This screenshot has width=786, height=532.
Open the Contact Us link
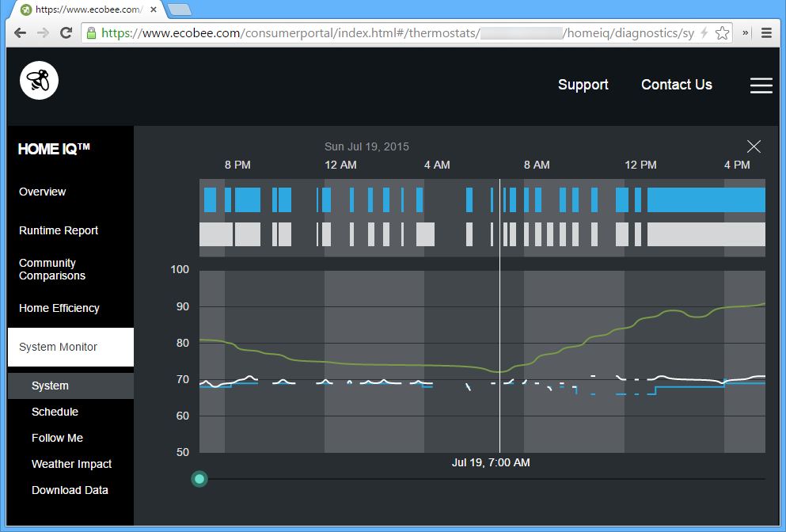click(677, 85)
